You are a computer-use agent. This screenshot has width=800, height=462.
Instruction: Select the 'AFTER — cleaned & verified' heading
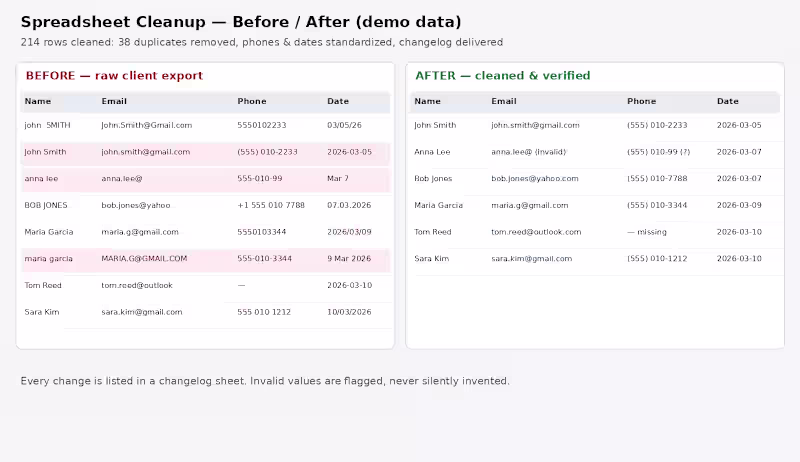tap(503, 75)
